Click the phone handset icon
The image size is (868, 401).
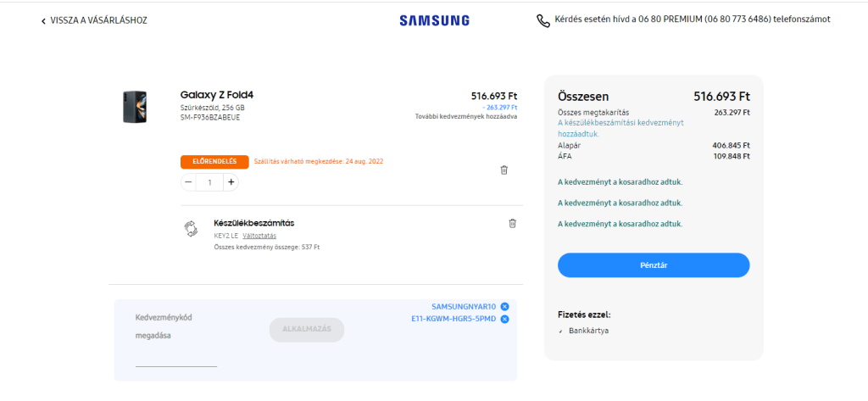point(543,20)
